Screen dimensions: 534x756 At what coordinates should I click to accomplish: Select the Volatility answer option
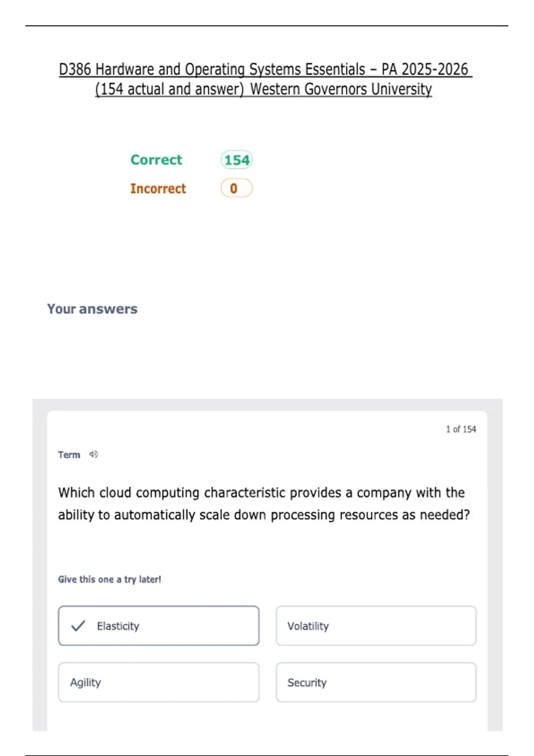pyautogui.click(x=376, y=626)
